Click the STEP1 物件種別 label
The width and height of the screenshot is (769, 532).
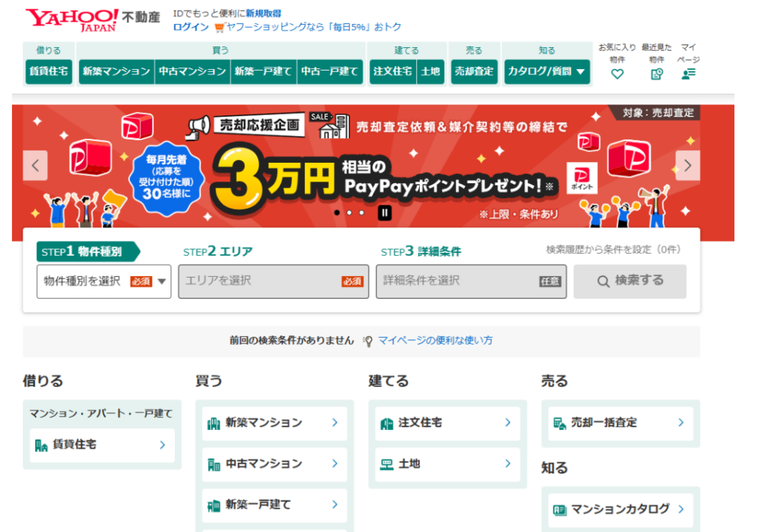89,252
